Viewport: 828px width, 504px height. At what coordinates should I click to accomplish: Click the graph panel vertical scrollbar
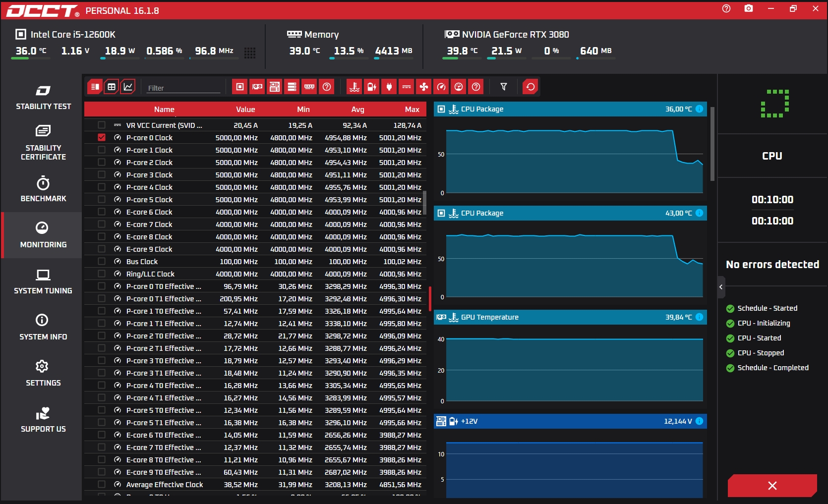pyautogui.click(x=712, y=144)
